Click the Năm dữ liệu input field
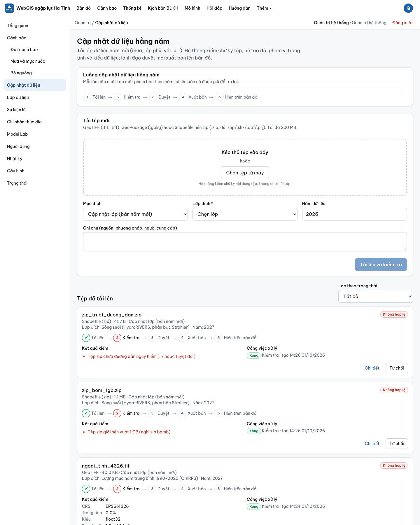This screenshot has height=525, width=420. tap(354, 214)
